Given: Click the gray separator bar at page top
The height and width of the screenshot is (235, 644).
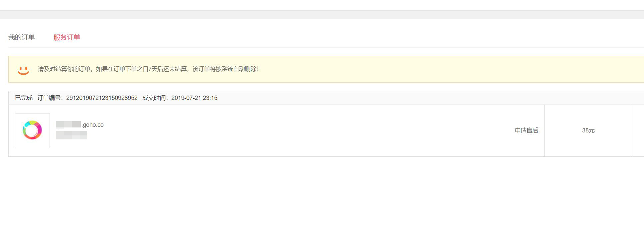Looking at the screenshot, I should [322, 15].
